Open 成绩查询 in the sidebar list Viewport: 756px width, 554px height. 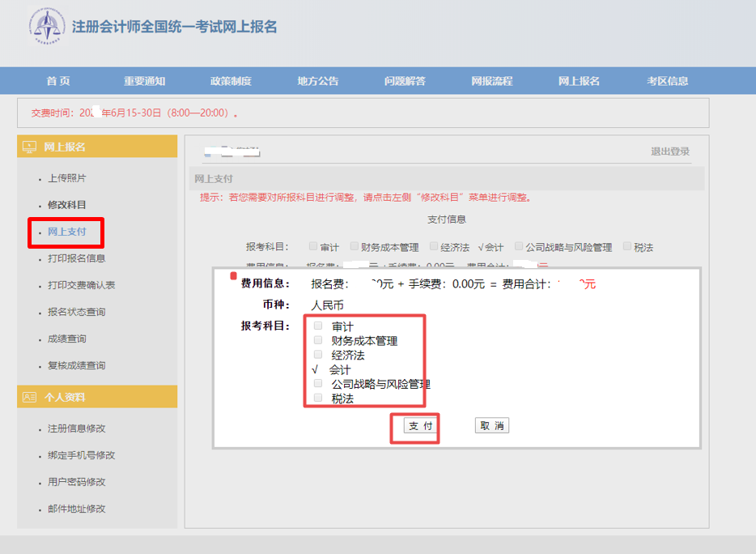click(x=66, y=339)
